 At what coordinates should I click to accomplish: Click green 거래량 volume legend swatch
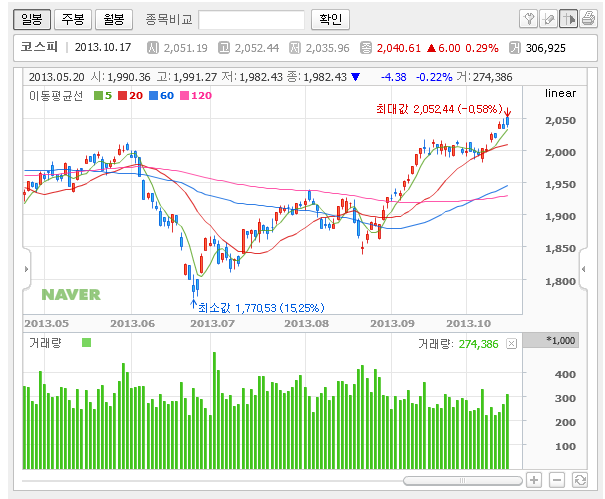[x=86, y=342]
